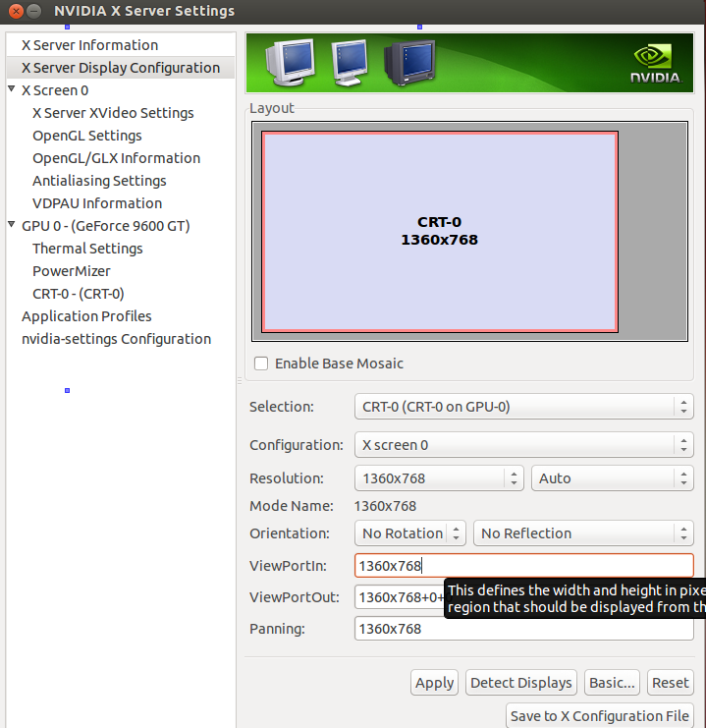
Task: Click the Mode Name value 1360x768
Action: click(x=385, y=506)
